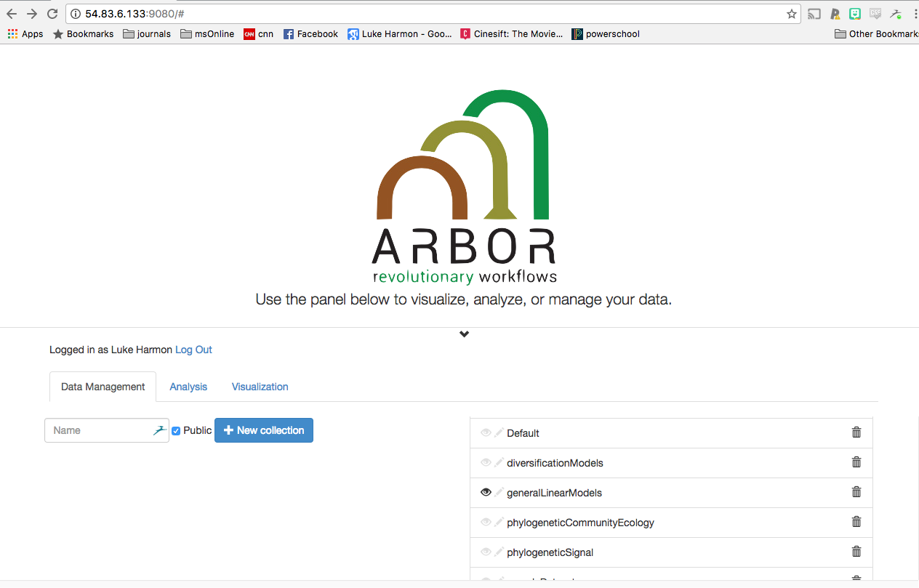Click trash icon for phylogeneticSignal

[x=856, y=551]
